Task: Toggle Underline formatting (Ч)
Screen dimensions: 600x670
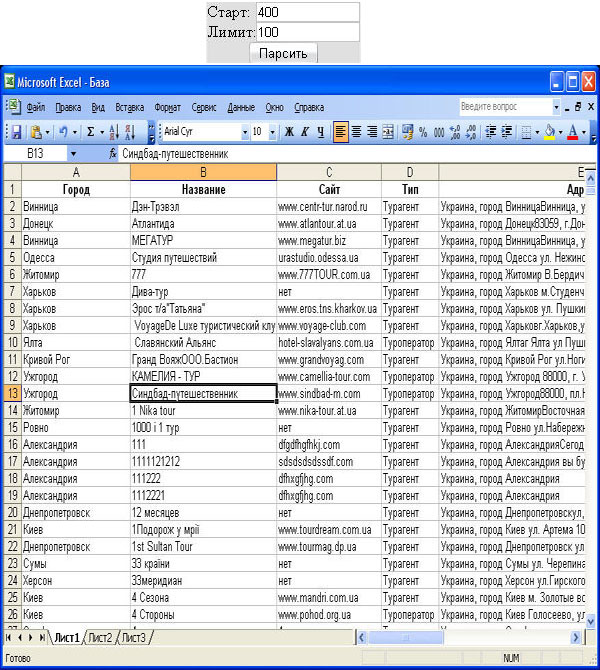Action: click(320, 132)
